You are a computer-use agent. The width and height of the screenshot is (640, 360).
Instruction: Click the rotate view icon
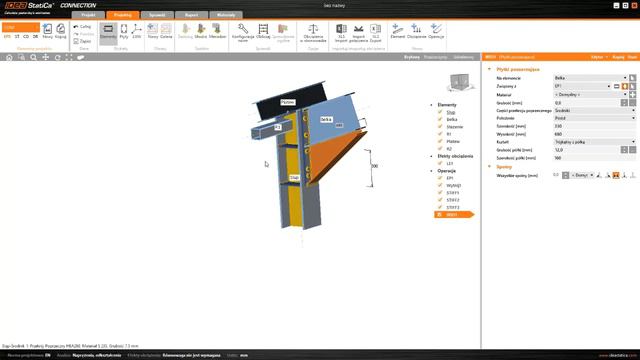[x=58, y=57]
